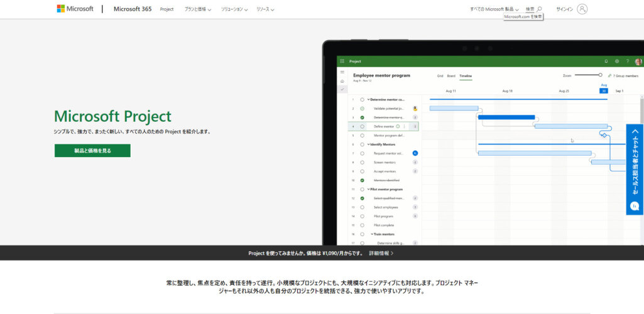Click assignee count badge on Select employees row

coord(415,207)
